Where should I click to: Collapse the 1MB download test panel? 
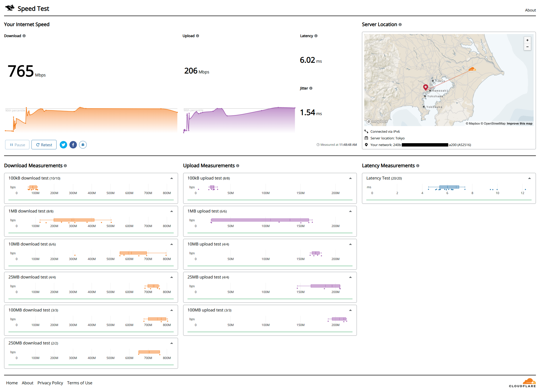pyautogui.click(x=172, y=211)
